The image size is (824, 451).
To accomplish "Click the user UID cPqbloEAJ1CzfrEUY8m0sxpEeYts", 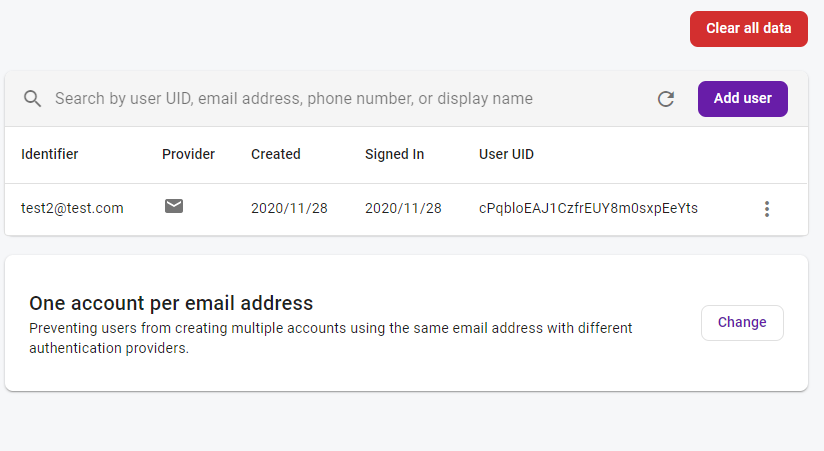I will (x=588, y=208).
